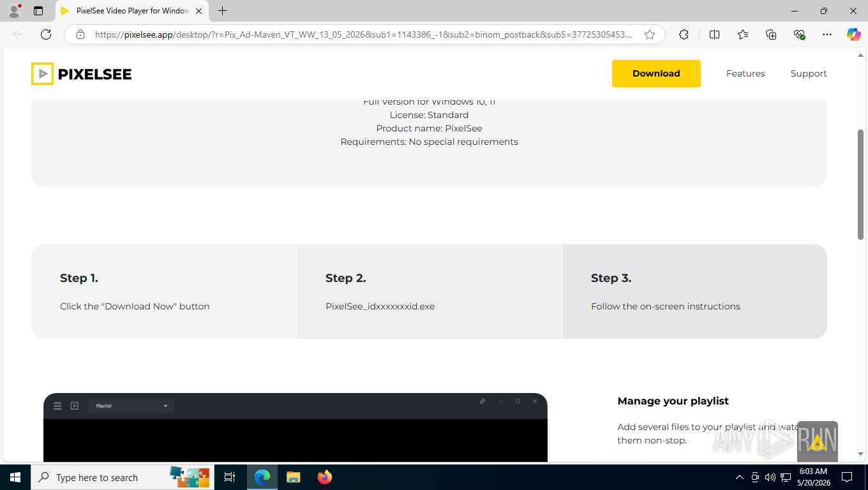
Task: Click the yellow Download button
Action: (656, 73)
